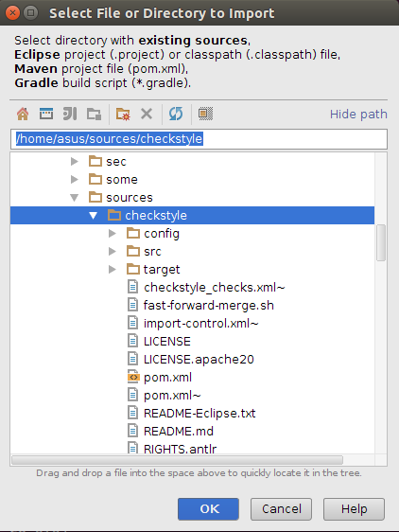Screen dimensions: 399x532
Task: Select the some folder icon
Action: 95,179
